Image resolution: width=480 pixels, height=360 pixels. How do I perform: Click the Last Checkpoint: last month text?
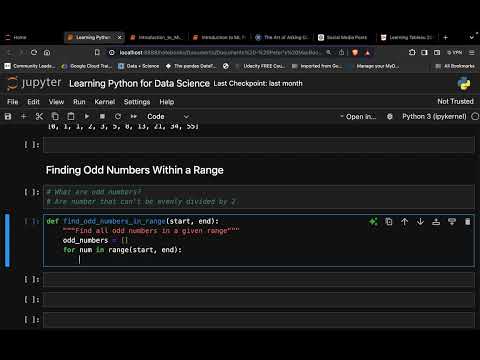(258, 83)
